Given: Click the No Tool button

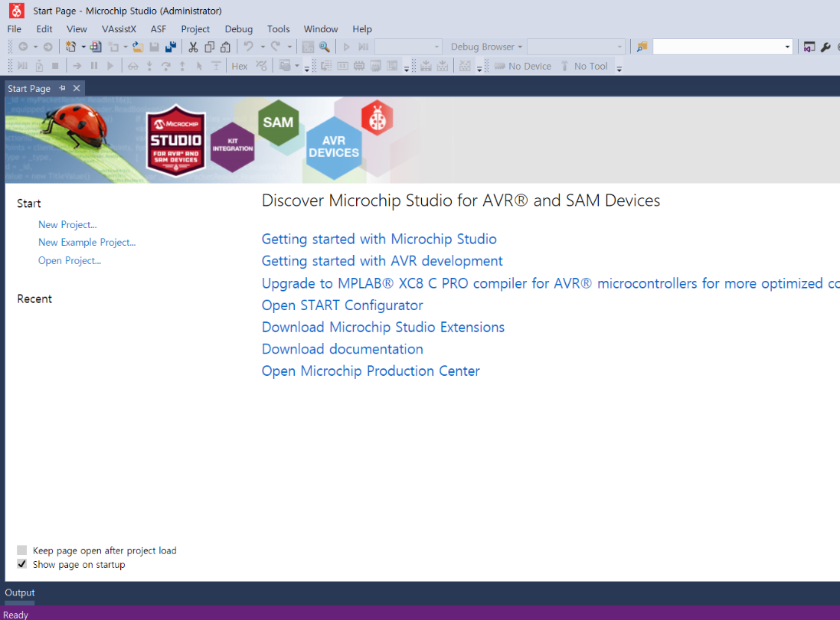Looking at the screenshot, I should click(x=584, y=66).
